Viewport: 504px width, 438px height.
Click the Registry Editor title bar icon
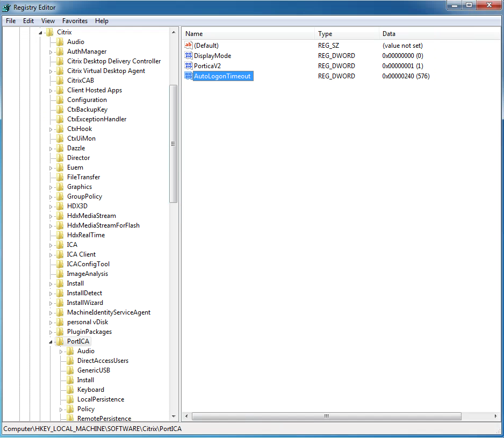[6, 8]
